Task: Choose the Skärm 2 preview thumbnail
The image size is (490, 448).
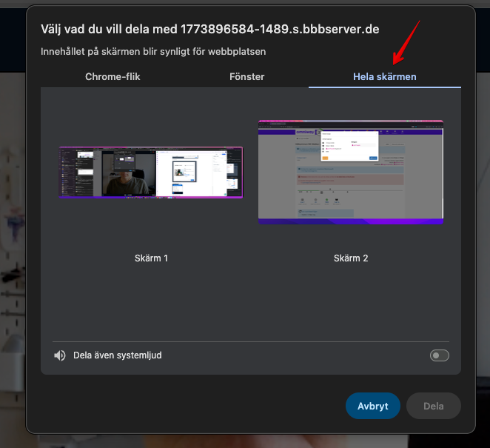Action: pos(350,172)
